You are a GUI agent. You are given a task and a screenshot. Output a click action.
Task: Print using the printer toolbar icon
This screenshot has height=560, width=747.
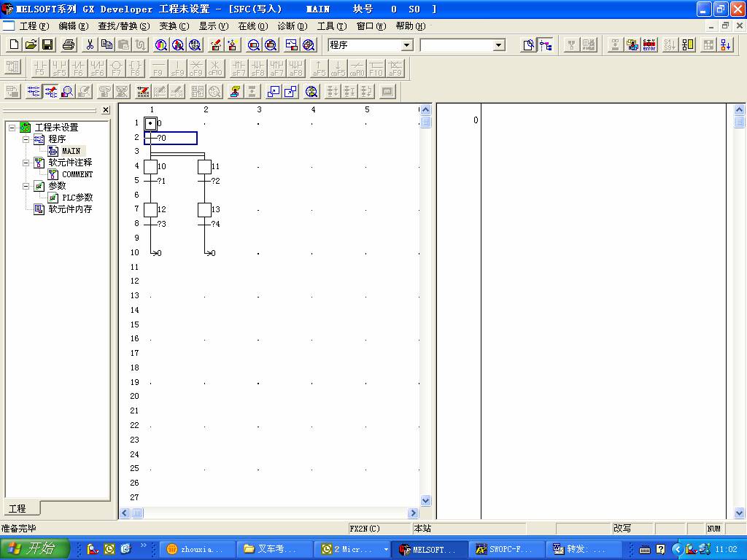69,44
